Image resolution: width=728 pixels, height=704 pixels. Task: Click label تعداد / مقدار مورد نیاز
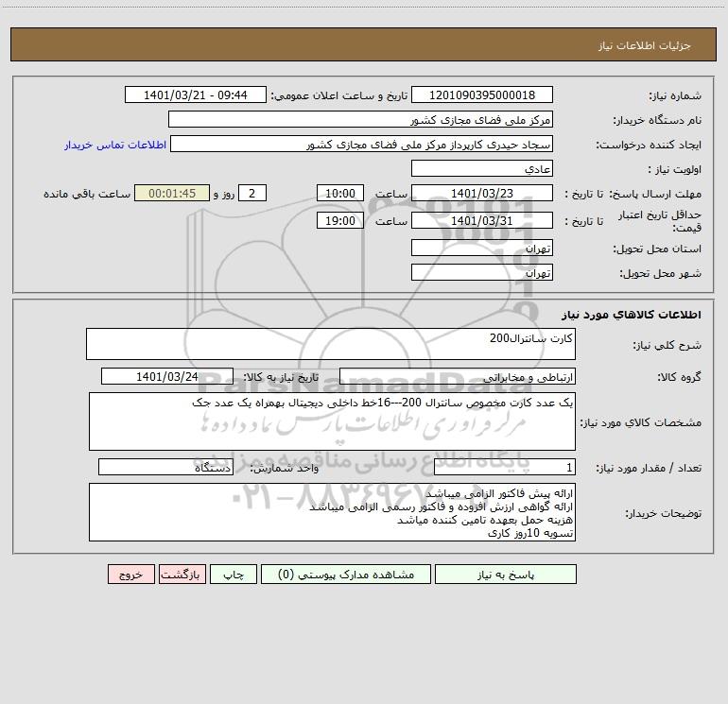coord(649,469)
